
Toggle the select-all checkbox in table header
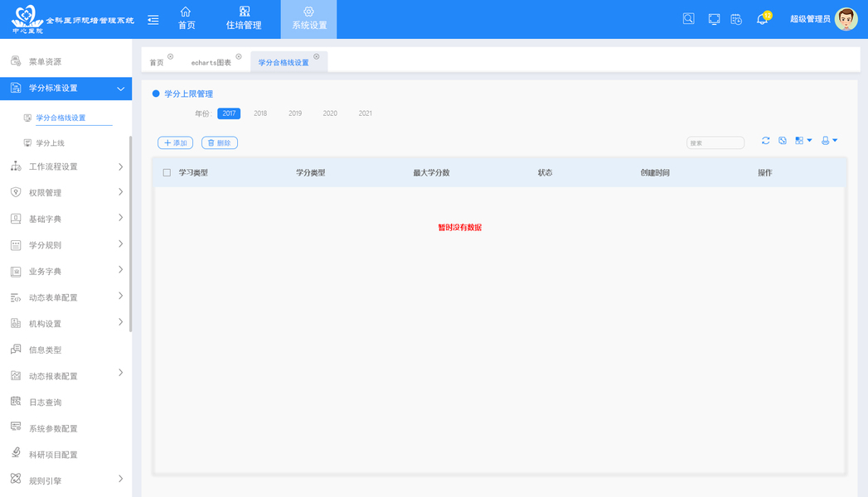click(167, 172)
